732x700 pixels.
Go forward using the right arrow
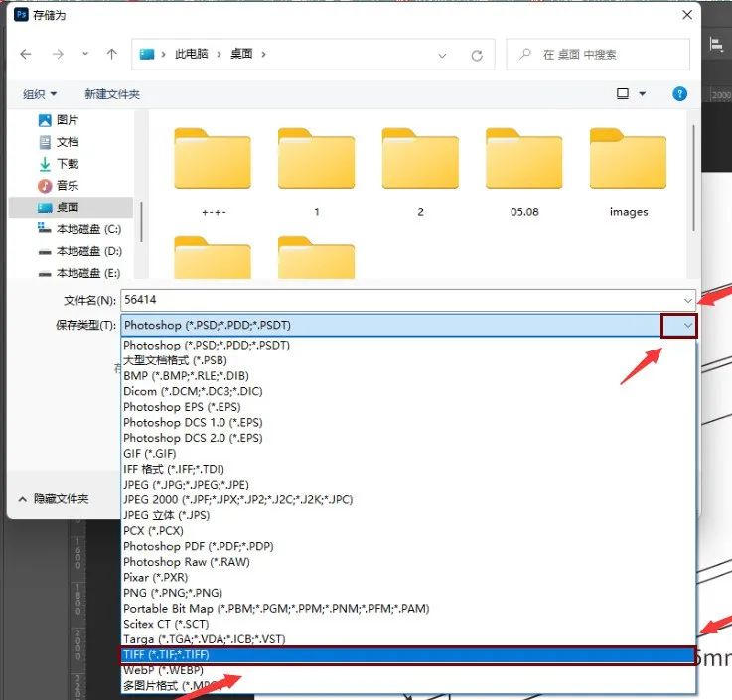click(x=58, y=55)
